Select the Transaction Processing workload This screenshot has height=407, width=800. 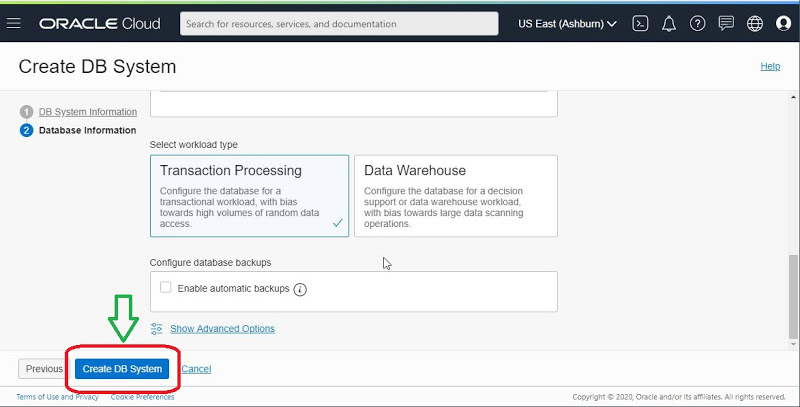pos(249,195)
